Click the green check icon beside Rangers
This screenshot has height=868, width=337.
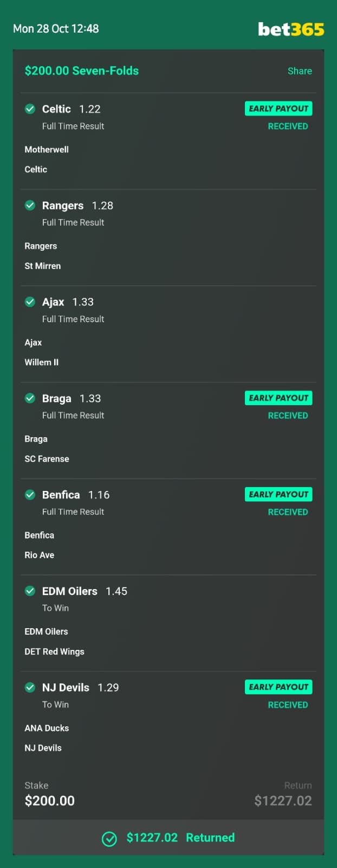[x=30, y=205]
